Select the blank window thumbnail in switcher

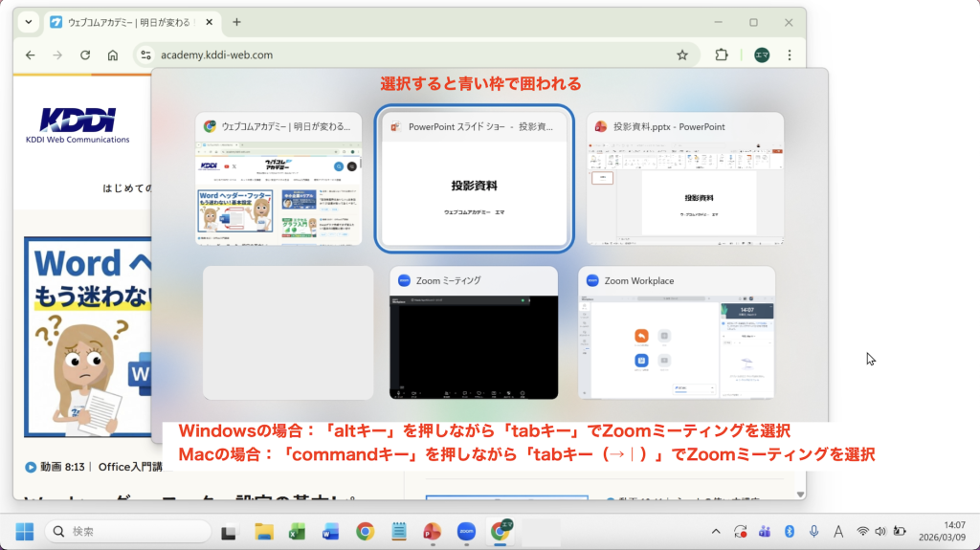click(x=288, y=333)
